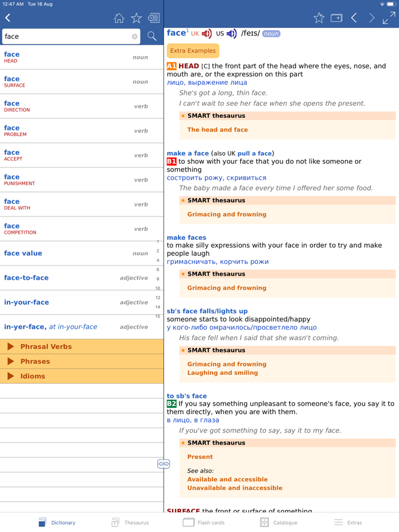Tap the noun part-of-speech label
The image size is (399, 532).
271,34
